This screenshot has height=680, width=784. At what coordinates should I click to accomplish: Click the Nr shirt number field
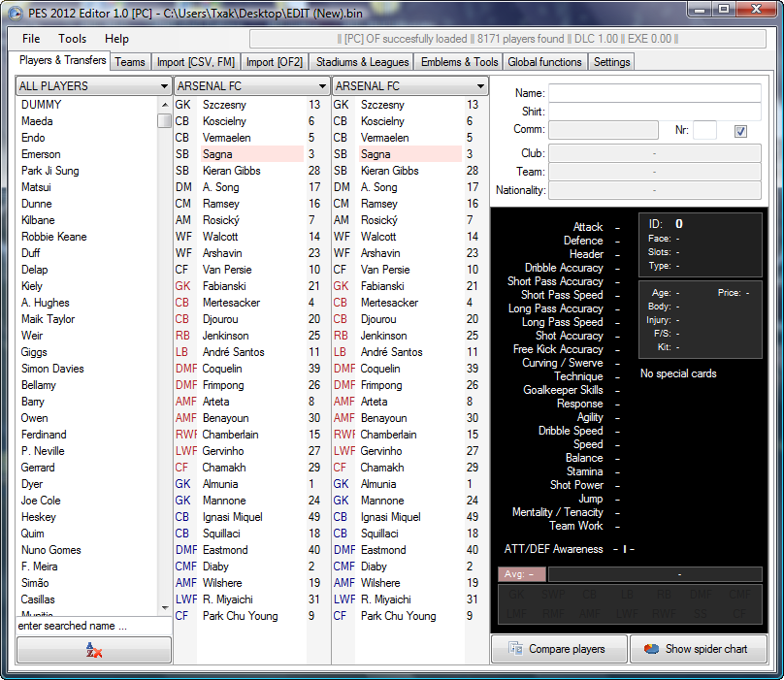704,130
